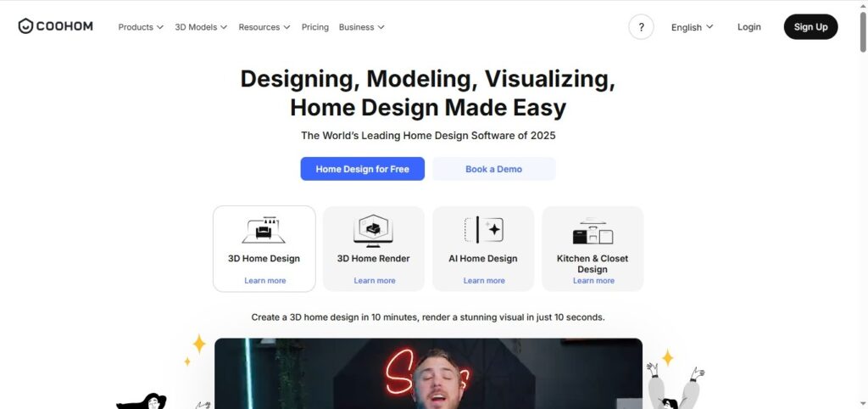This screenshot has width=868, height=409.
Task: Click the Book a Demo button
Action: 494,169
